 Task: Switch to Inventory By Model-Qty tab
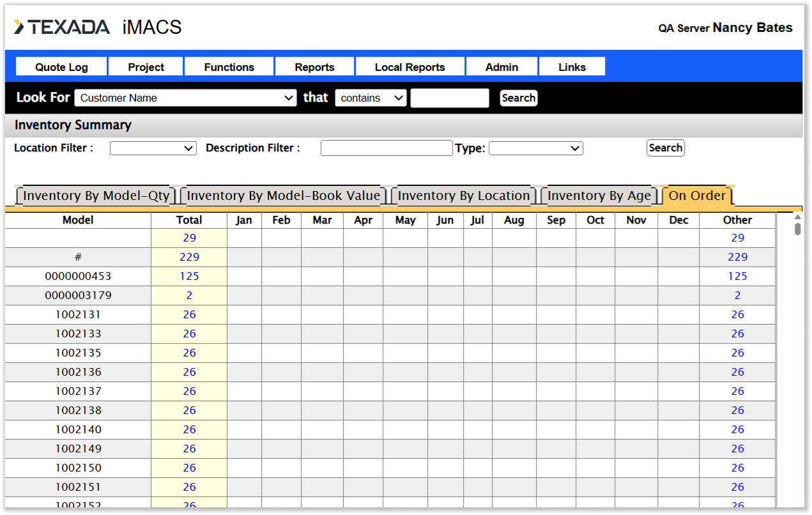click(96, 196)
